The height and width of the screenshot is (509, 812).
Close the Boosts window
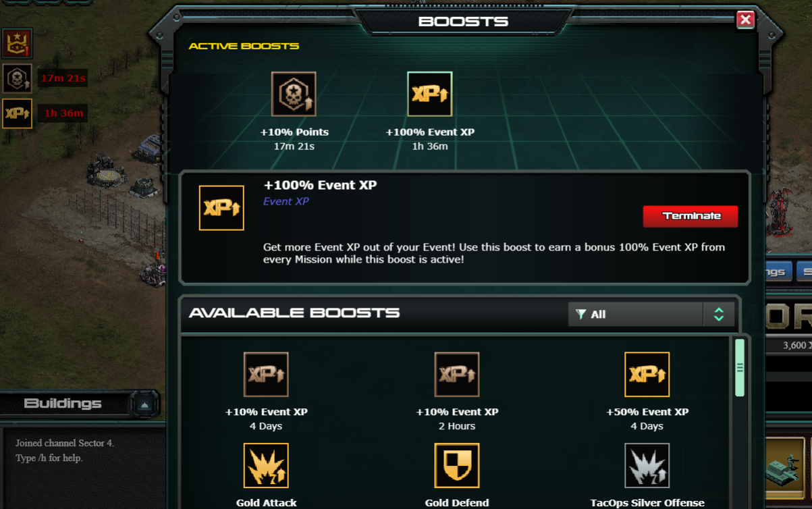click(x=745, y=20)
